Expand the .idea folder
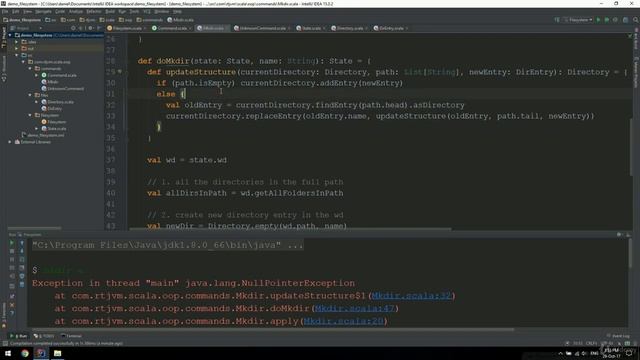The image size is (640, 360). pos(17,42)
